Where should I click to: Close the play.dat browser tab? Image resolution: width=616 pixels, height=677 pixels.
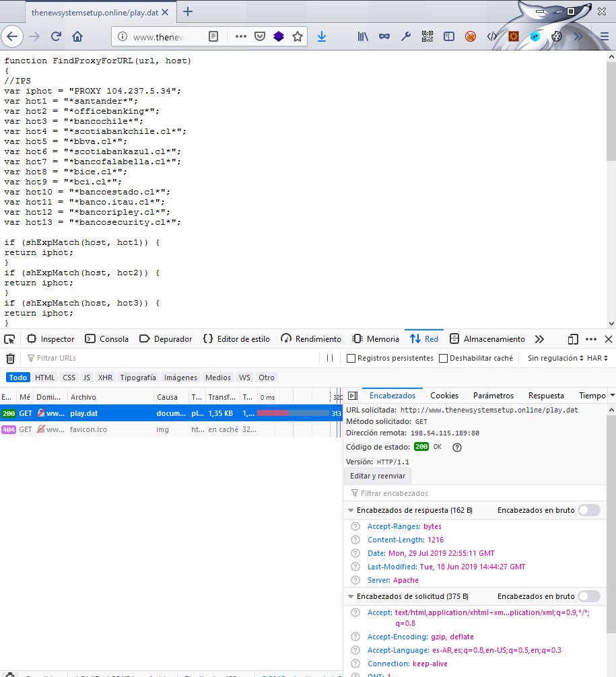[165, 13]
